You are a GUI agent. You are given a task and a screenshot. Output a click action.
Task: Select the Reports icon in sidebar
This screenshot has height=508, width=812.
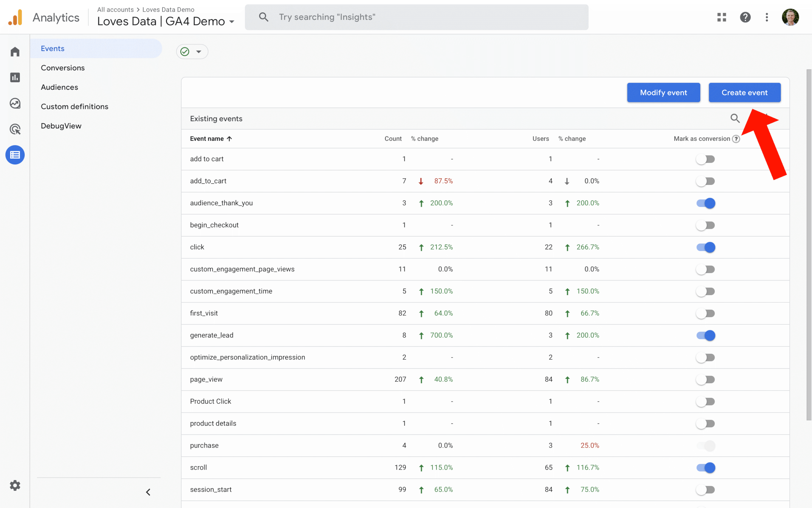[x=15, y=77]
